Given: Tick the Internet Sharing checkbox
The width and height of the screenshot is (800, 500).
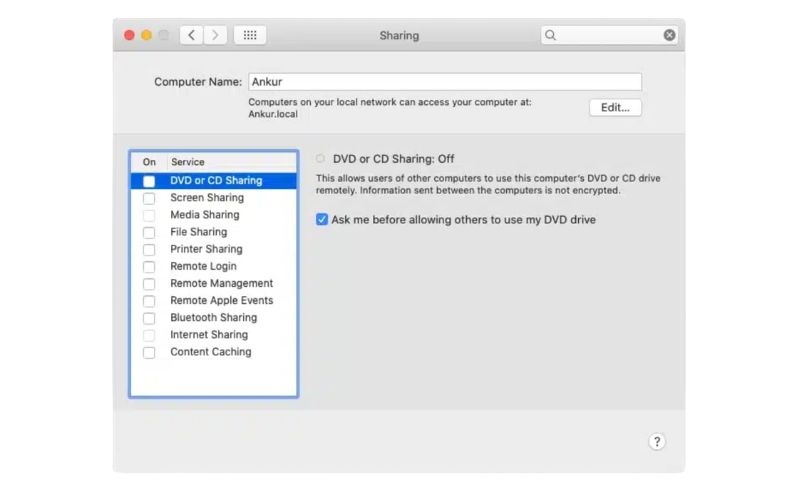Looking at the screenshot, I should point(149,335).
